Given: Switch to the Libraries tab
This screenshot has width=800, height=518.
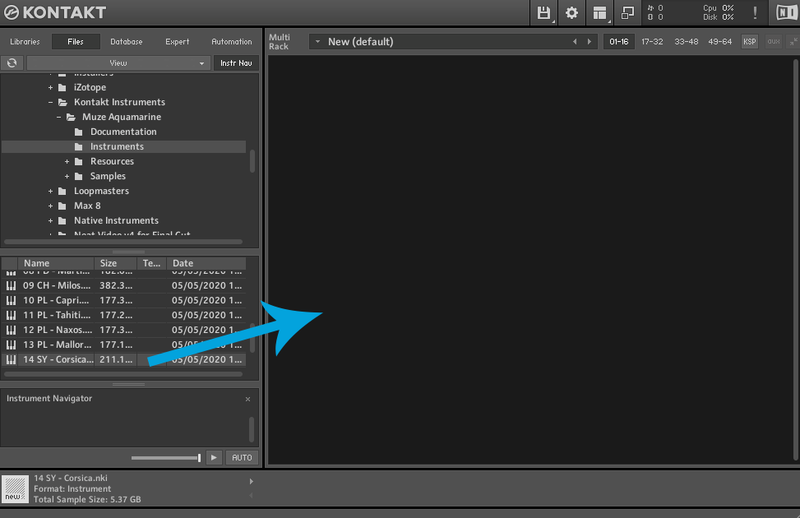Looking at the screenshot, I should point(24,42).
